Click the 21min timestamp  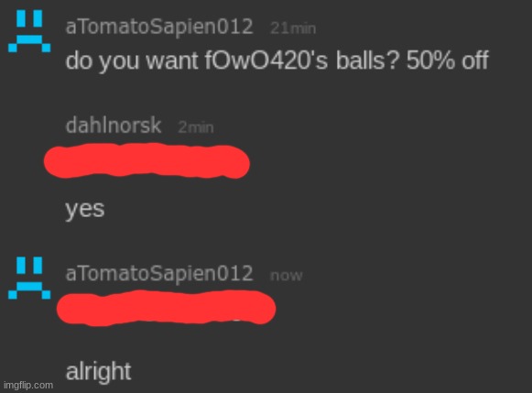(293, 28)
